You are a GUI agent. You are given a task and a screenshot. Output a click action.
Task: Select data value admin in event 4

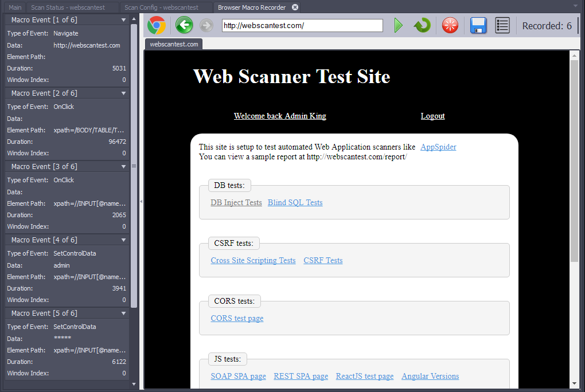(x=61, y=265)
